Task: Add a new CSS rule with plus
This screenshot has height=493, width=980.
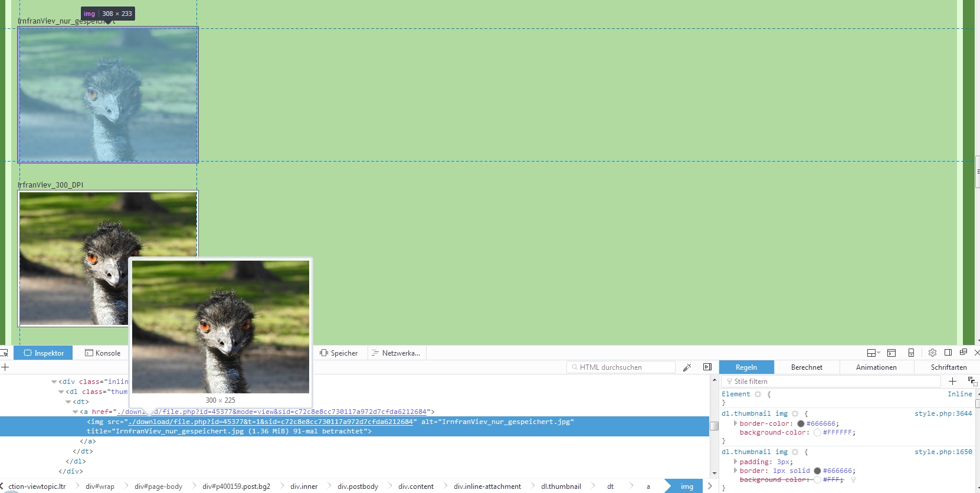Action: pos(952,382)
